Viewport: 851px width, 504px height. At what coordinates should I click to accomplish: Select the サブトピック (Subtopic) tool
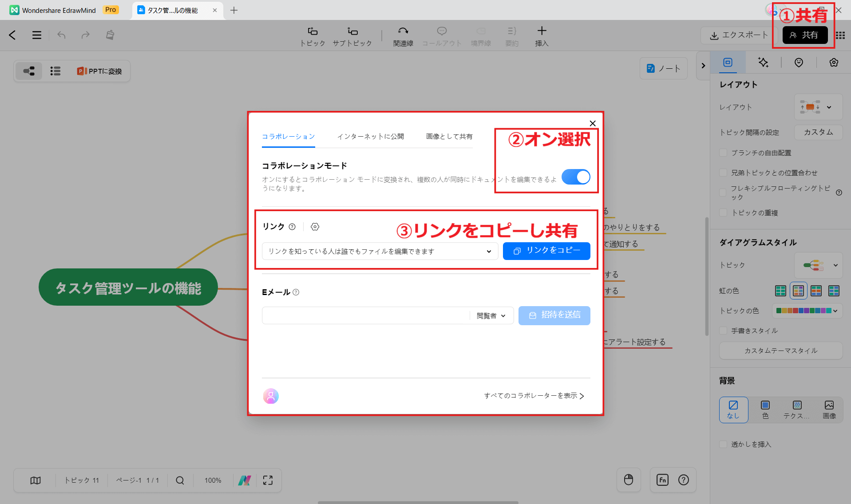coord(352,35)
